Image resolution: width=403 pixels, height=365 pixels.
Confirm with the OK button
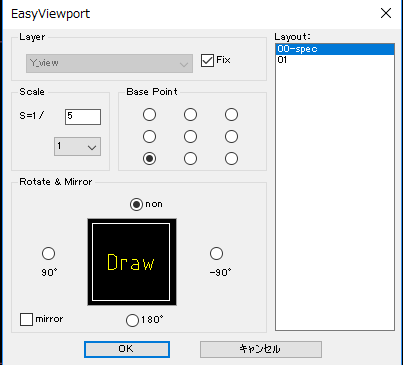click(127, 349)
